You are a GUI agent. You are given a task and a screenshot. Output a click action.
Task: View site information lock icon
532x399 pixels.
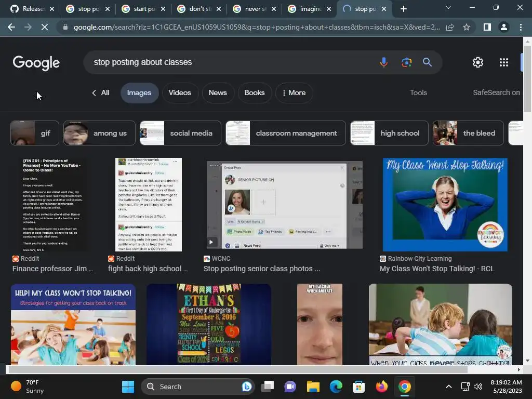[x=65, y=27]
